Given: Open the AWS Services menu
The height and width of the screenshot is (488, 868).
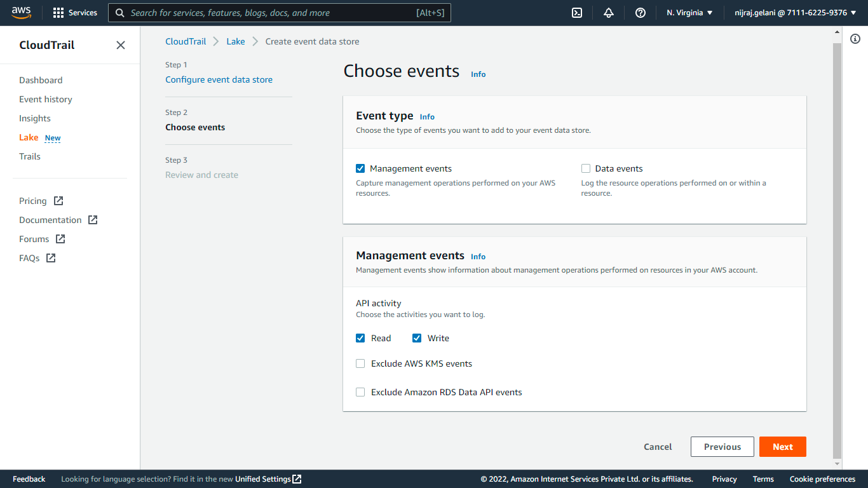Looking at the screenshot, I should tap(74, 12).
